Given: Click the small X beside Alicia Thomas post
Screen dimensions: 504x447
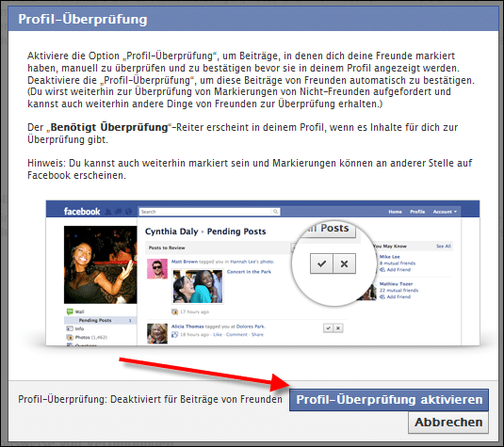Looking at the screenshot, I should pos(338,328).
